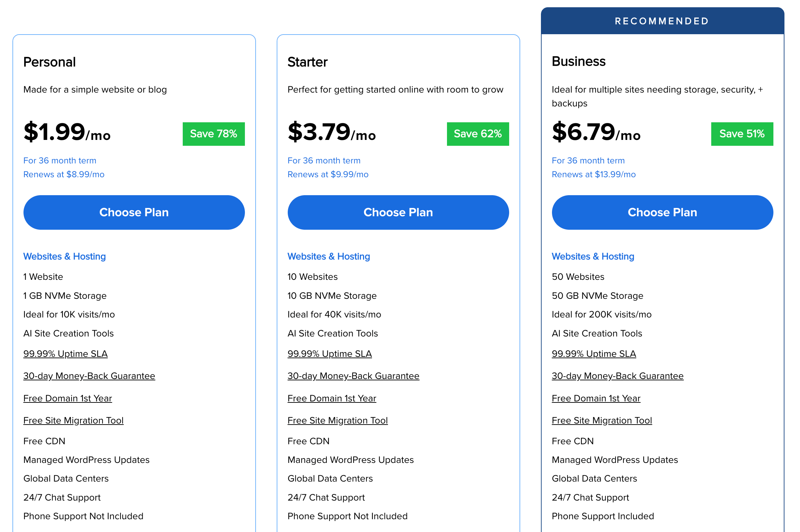Click the Save 62% badge on Starter
Viewport: 800px width, 532px height.
click(x=478, y=134)
